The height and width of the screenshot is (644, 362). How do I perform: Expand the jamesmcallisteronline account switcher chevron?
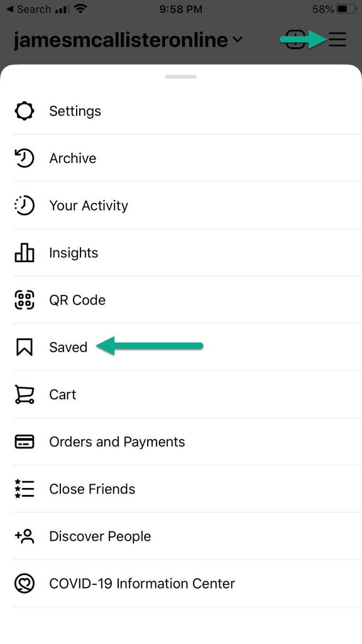237,40
